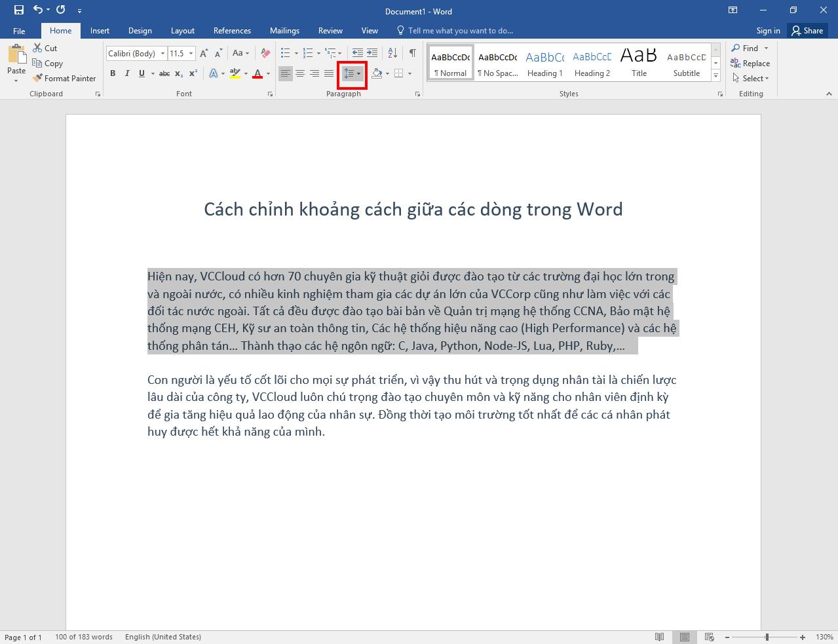
Task: Open Paragraph settings dialog launcher
Action: coord(418,94)
